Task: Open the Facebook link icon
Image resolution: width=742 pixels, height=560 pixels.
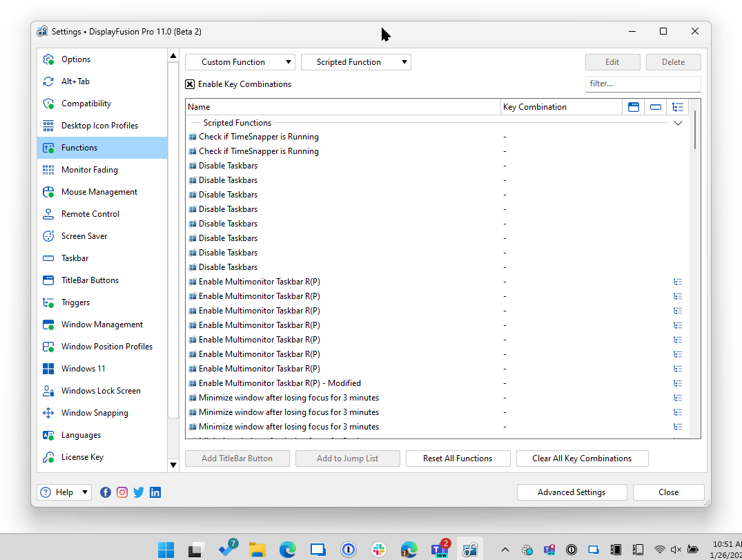Action: point(106,492)
